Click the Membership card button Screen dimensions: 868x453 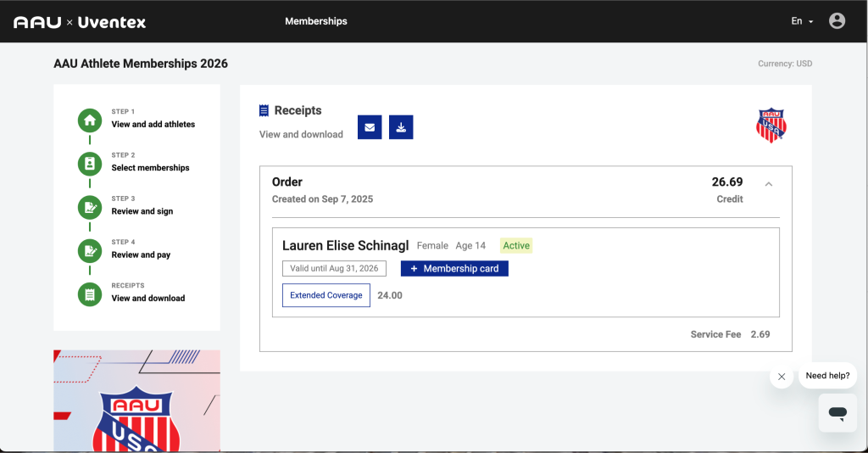click(454, 269)
